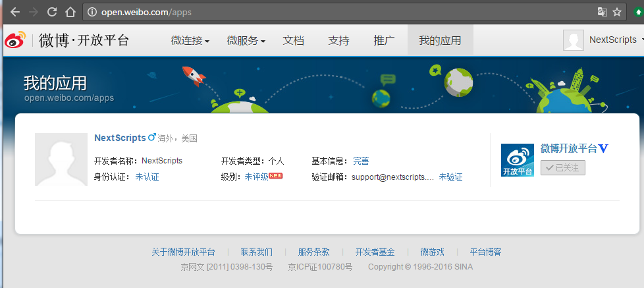Click the red NEW badge
The width and height of the screenshot is (644, 288).
coord(276,176)
